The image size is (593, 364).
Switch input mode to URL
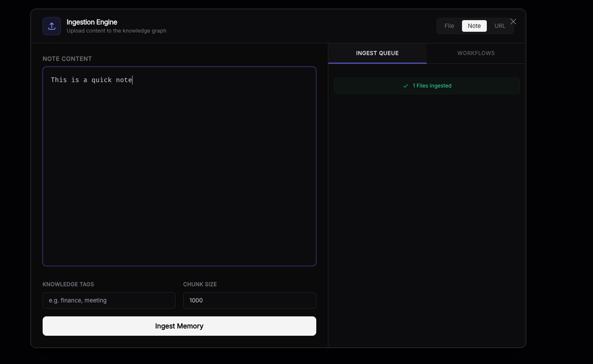pyautogui.click(x=500, y=26)
